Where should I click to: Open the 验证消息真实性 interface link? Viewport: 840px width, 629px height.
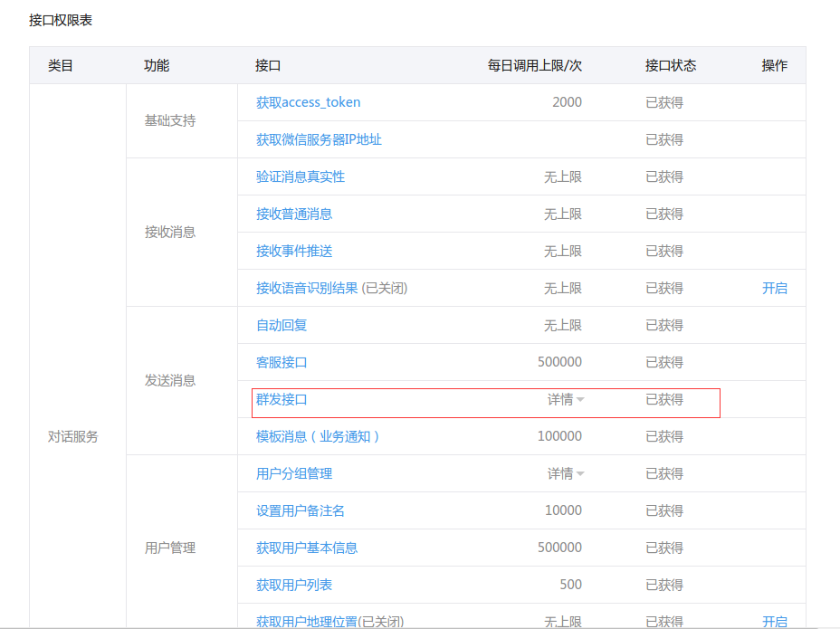301,176
